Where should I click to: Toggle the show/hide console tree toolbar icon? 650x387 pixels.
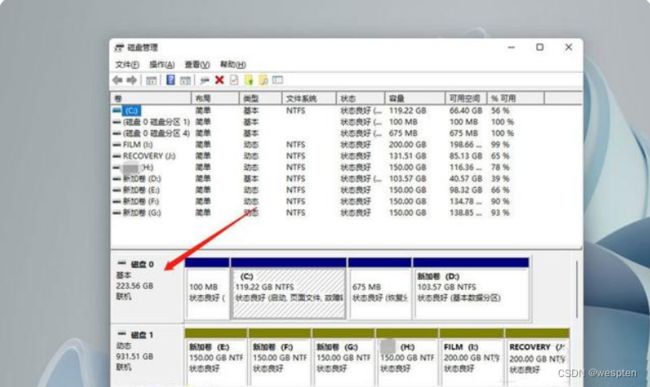coord(151,80)
